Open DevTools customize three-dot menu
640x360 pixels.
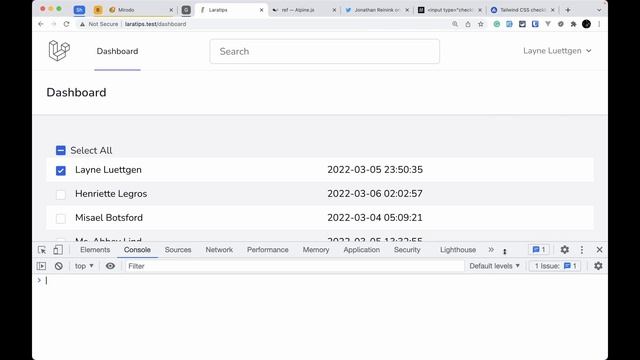(582, 249)
